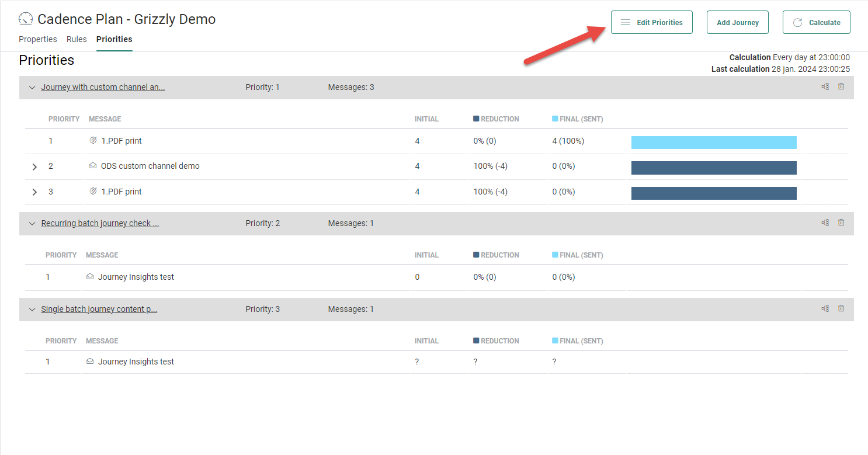Delete Single batch journey with trash icon
This screenshot has width=868, height=455.
(x=841, y=308)
